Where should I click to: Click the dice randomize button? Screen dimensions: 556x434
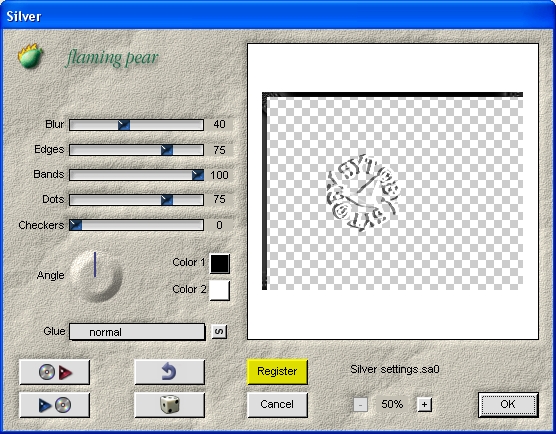coord(170,405)
